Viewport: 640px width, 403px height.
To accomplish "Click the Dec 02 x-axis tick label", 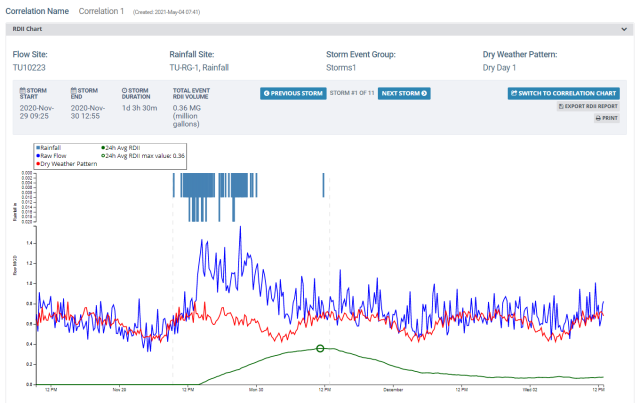I will tap(530, 390).
